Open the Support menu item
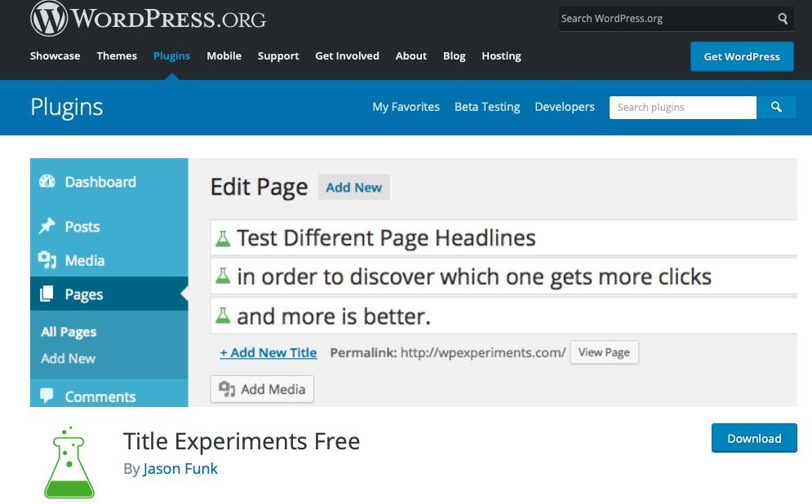Viewport: 812px width, 504px height. [278, 56]
